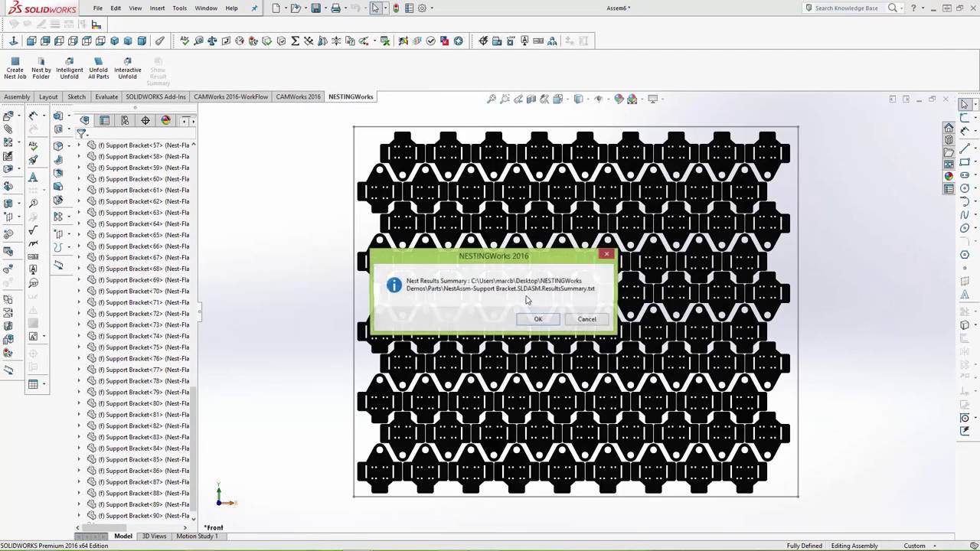Open the Motion Study 1 tab
Viewport: 980px width, 551px height.
[197, 536]
